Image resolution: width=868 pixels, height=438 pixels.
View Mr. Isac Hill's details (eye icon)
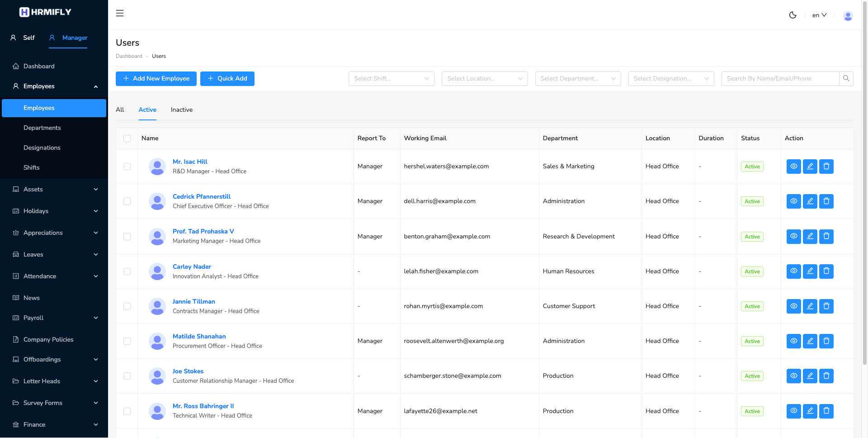[x=793, y=167]
